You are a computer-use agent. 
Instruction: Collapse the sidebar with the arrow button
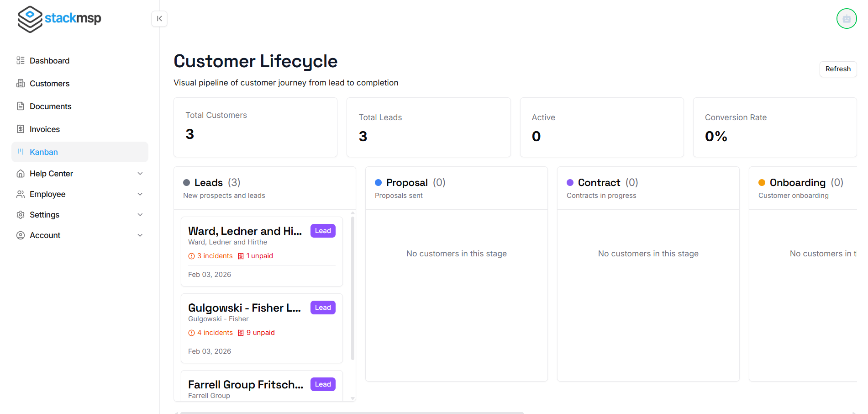[159, 19]
